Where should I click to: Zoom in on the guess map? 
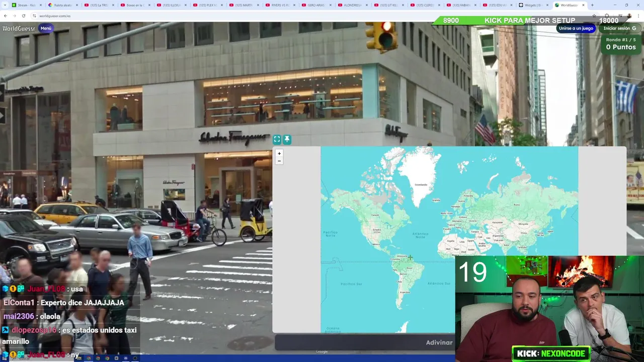pos(279,153)
